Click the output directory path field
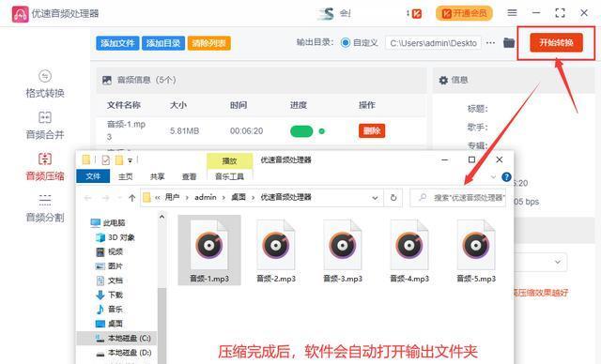Screen dimensions: 601x364 pos(434,43)
